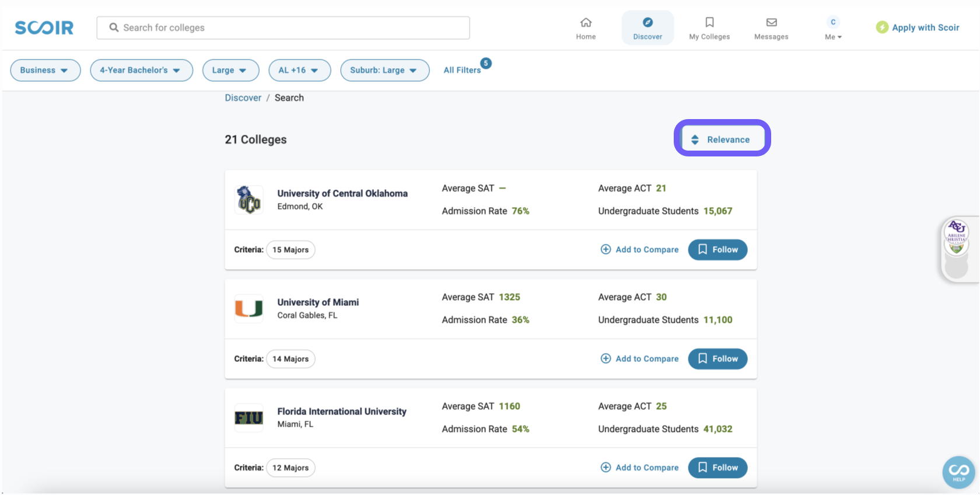This screenshot has height=495, width=980.
Task: Open Florida International University name link
Action: point(342,411)
